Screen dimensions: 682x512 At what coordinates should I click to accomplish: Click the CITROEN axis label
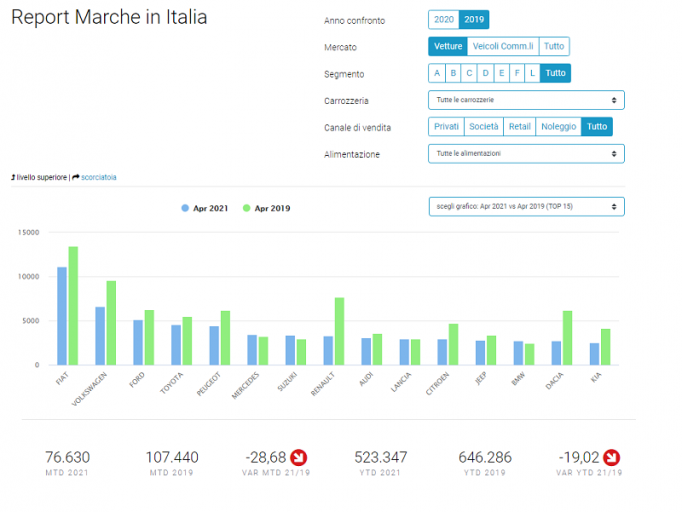click(x=437, y=384)
